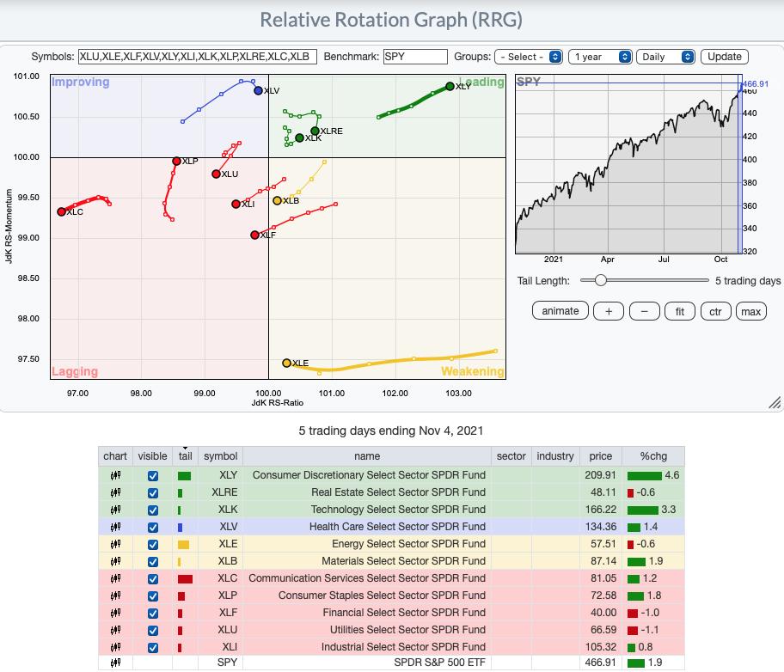
Task: Click the XLY marker on the graph
Action: point(450,86)
